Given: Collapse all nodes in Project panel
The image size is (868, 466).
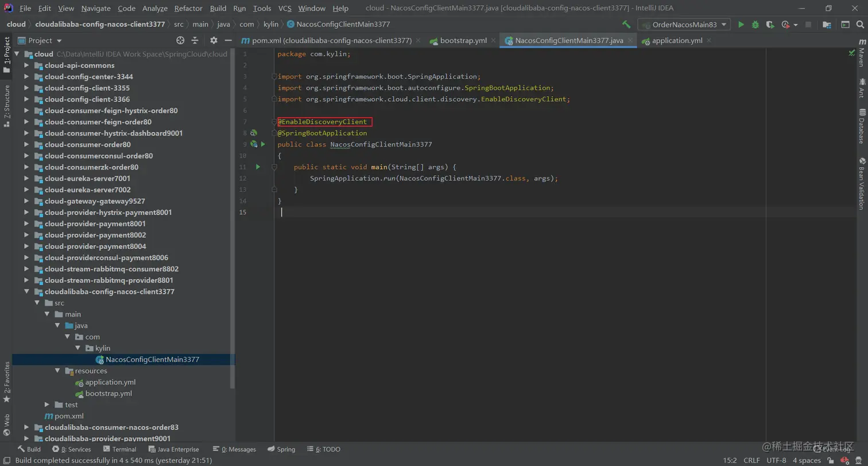Looking at the screenshot, I should 195,40.
